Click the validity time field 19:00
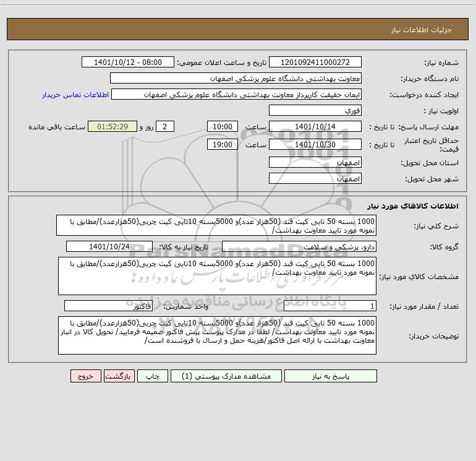 coord(222,144)
